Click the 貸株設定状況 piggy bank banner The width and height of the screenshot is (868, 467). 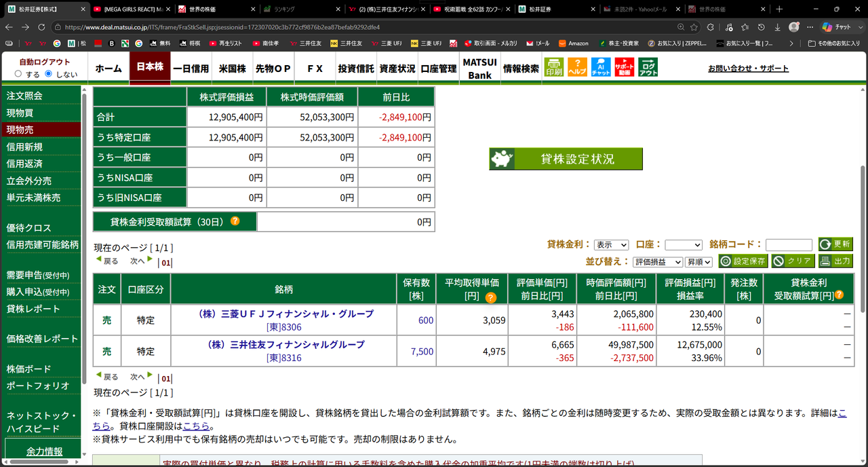click(566, 159)
